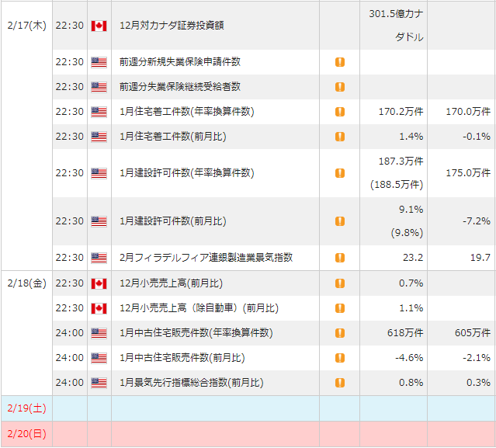
Task: Click the -2.1% forecast value
Action: tap(477, 358)
